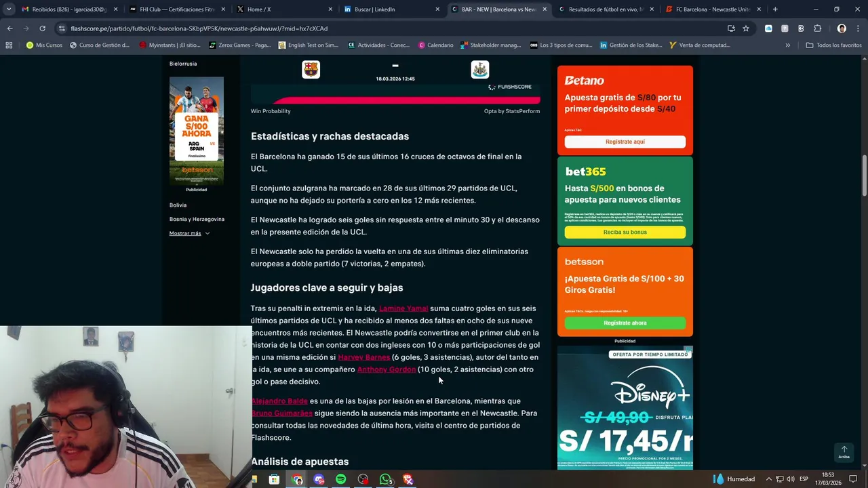Select Bielorrusia in the country list
The width and height of the screenshot is (868, 488).
coord(183,64)
